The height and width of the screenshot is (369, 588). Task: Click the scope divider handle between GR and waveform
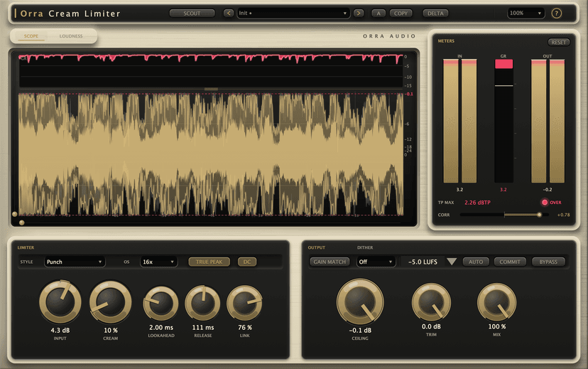click(211, 89)
